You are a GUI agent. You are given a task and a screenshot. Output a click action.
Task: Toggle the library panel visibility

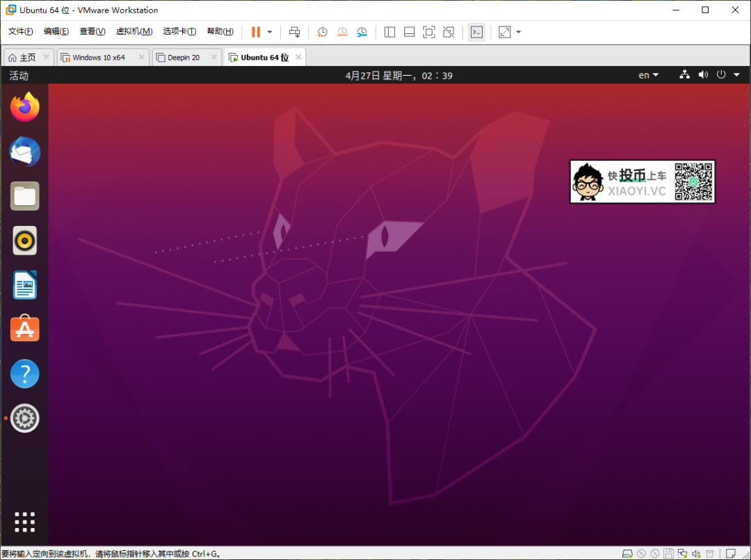(389, 32)
